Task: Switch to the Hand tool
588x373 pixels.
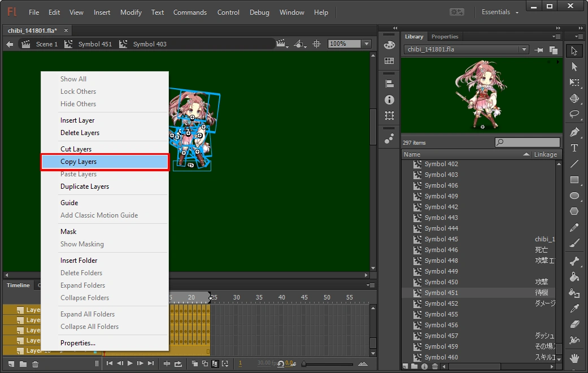Action: [574, 358]
